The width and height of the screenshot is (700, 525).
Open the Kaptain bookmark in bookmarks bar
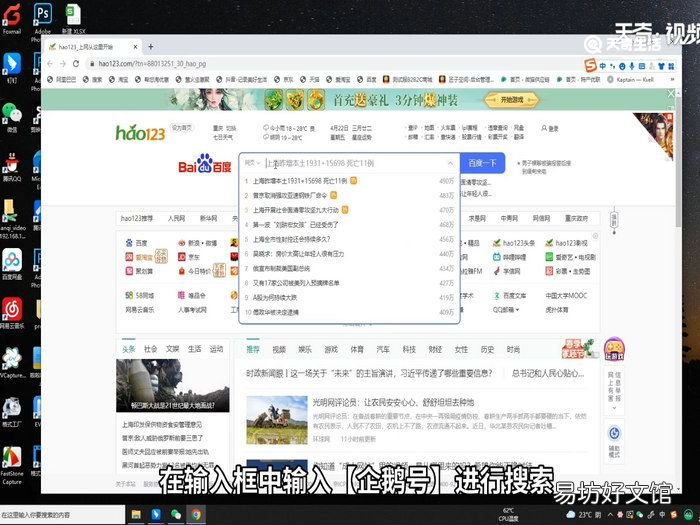click(x=631, y=79)
